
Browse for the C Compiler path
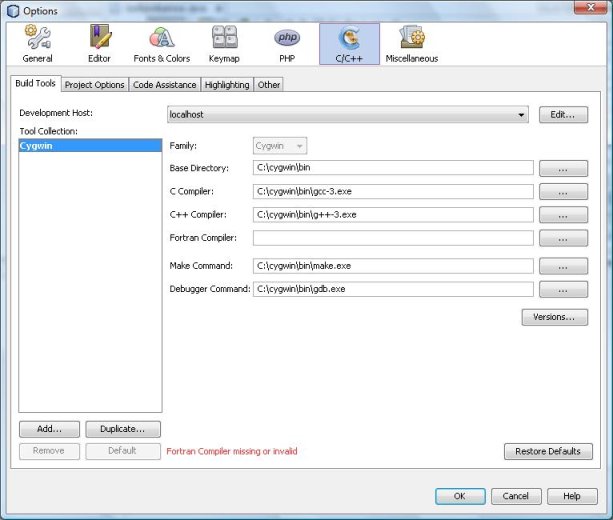[x=563, y=192]
